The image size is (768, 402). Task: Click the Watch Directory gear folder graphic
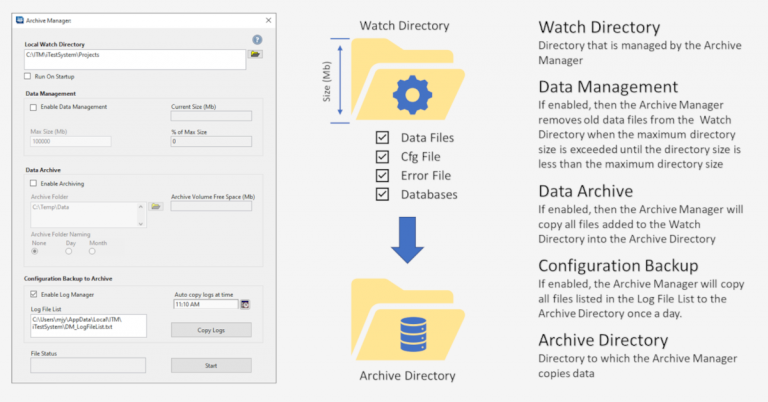(x=408, y=79)
